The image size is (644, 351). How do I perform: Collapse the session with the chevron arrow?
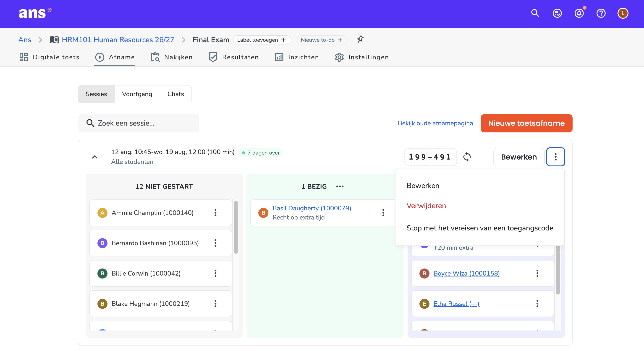pyautogui.click(x=95, y=157)
